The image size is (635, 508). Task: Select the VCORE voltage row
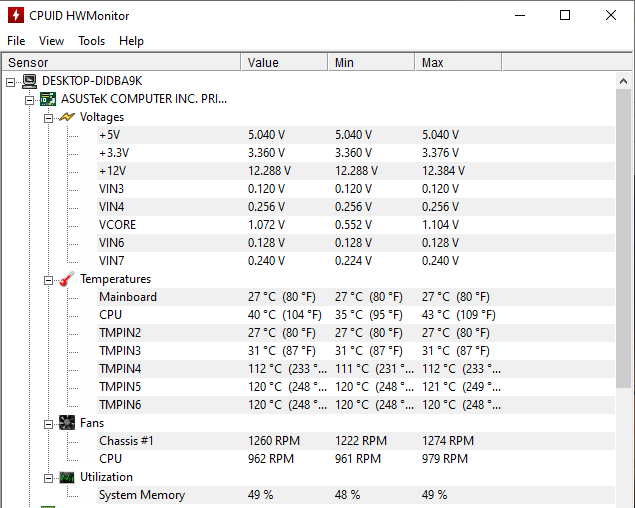tap(117, 225)
